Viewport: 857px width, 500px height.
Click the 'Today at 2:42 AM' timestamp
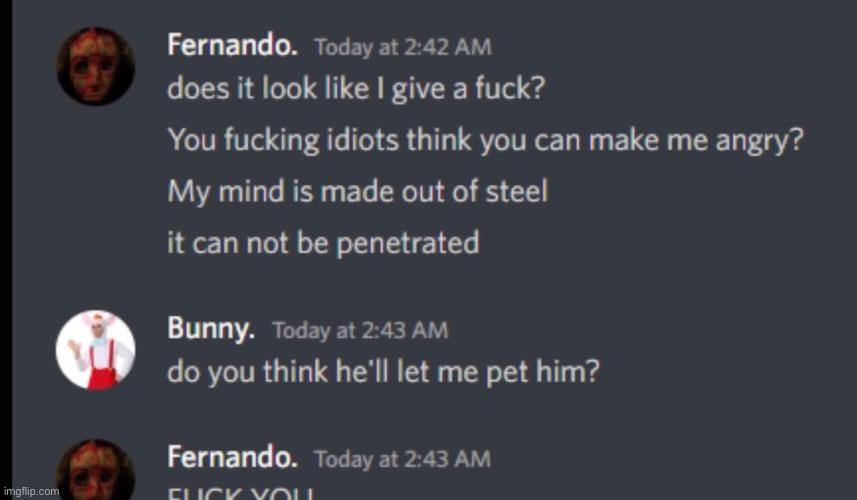coord(402,47)
